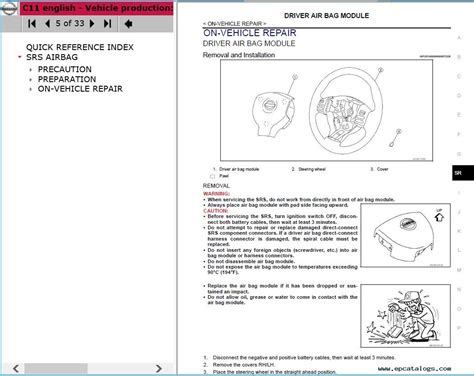Open ON-VEHICLE REPAIR in the tree
The width and height of the screenshot is (474, 376).
[80, 89]
